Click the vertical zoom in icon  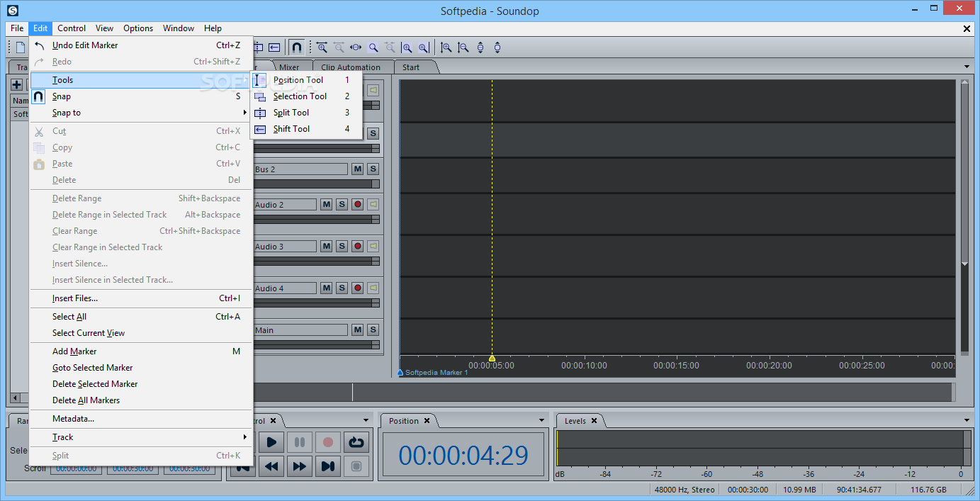(446, 47)
